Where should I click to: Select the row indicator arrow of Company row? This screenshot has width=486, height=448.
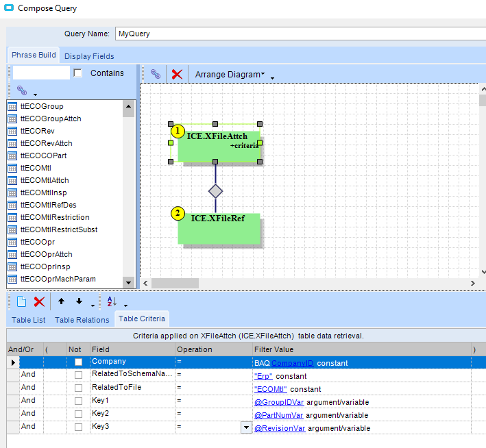point(13,362)
